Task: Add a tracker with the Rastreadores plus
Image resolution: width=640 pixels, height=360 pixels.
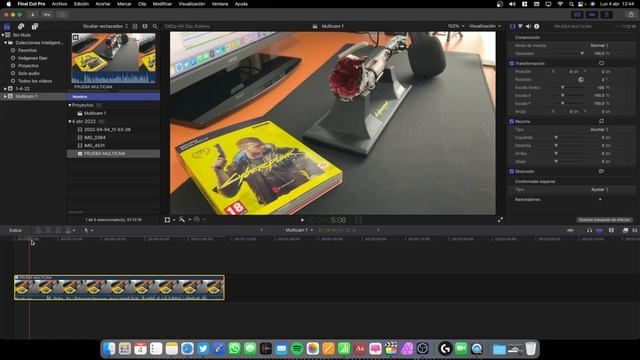Action: point(600,200)
